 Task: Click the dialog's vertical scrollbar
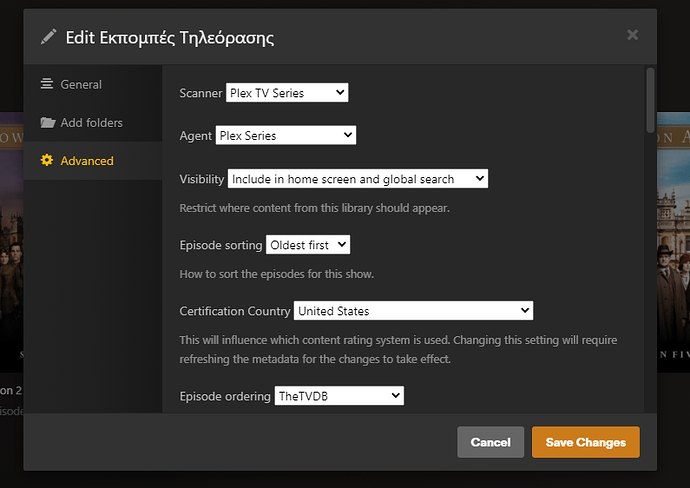pos(651,100)
